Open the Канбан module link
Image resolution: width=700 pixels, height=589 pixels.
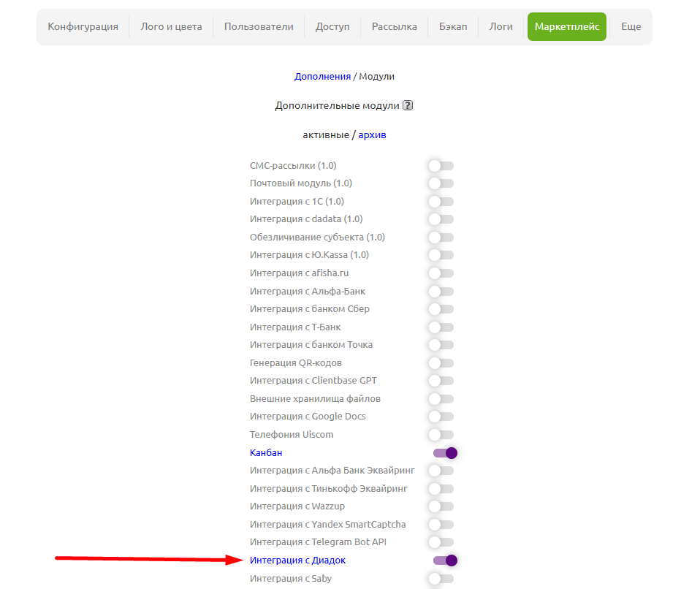click(266, 452)
